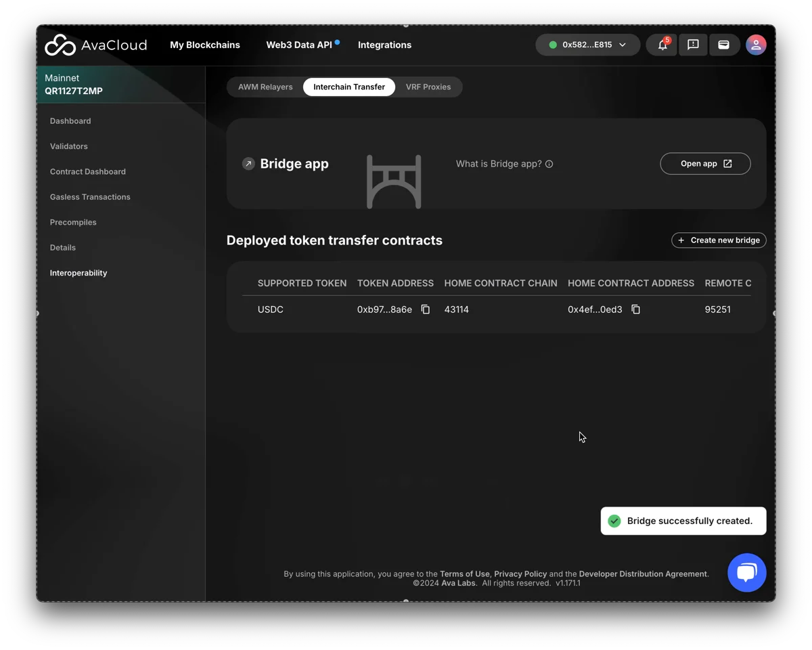Open My Blockchains menu
812x650 pixels.
point(205,45)
